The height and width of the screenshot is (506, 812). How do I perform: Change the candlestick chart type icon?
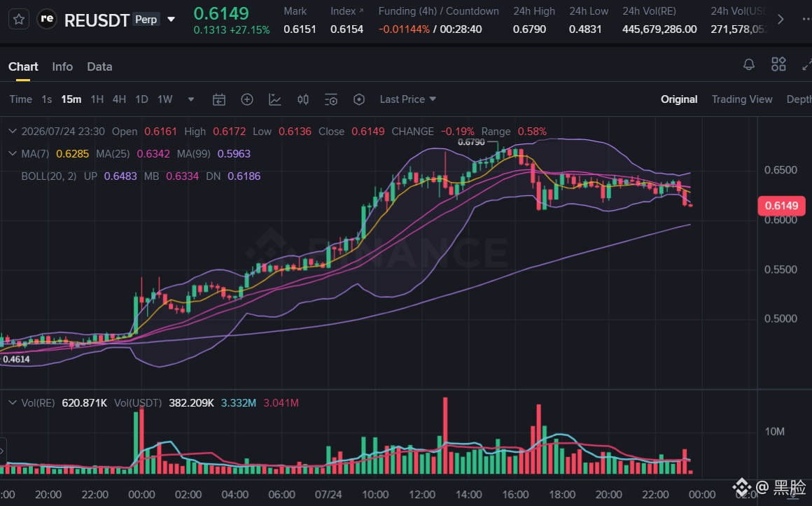[303, 99]
